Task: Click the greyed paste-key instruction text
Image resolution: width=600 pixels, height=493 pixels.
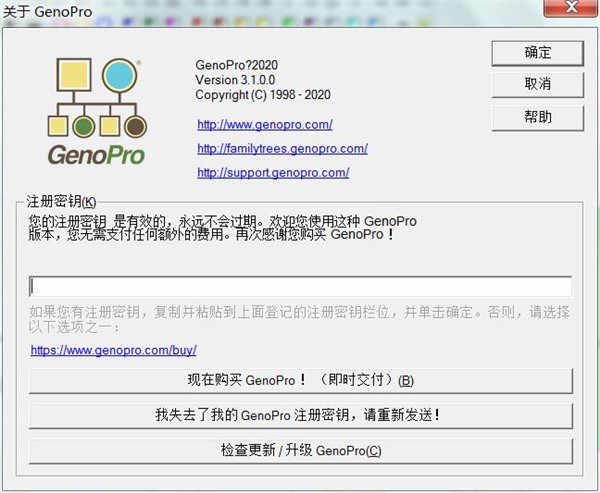Action: (x=300, y=319)
